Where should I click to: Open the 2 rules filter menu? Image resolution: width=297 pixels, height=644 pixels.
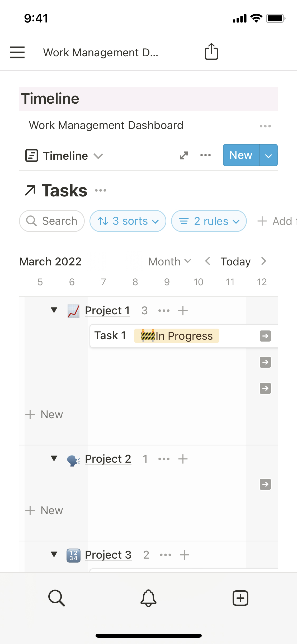click(209, 221)
